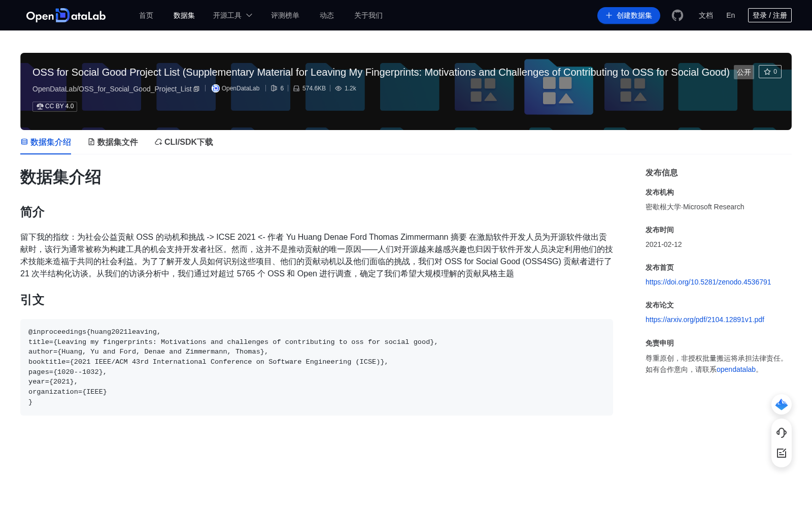Screen dimensions: 812x508
Task: Click the 简介 section heading
Action: (32, 212)
